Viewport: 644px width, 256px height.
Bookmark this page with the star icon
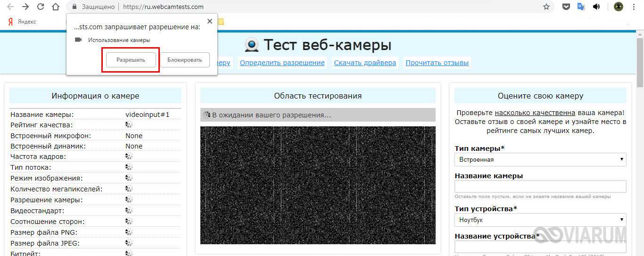(546, 7)
